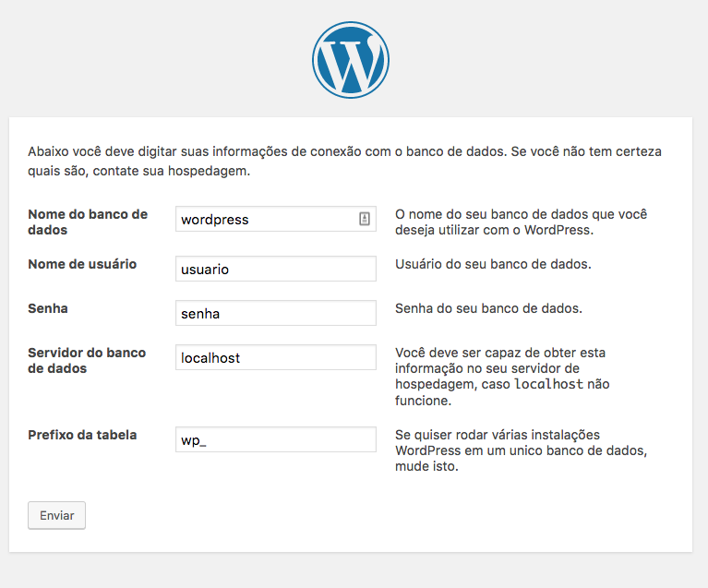Focus the password field containing senha
This screenshot has height=588, width=708.
coord(275,313)
